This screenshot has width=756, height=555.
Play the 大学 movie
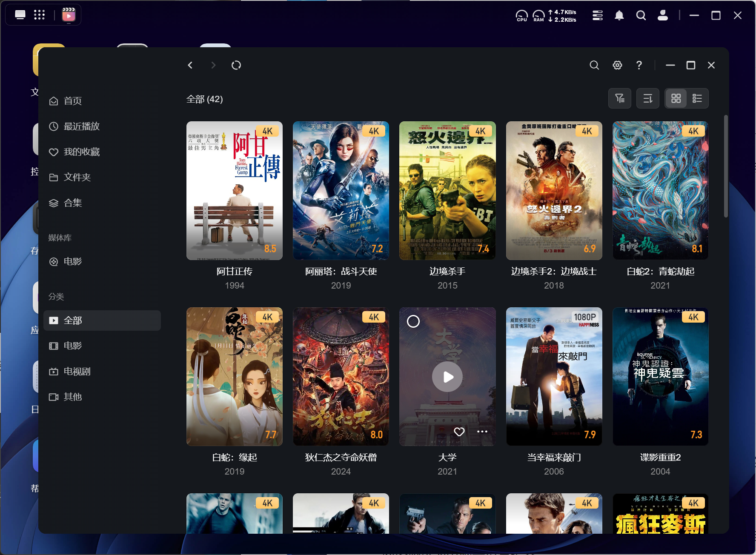coord(447,377)
